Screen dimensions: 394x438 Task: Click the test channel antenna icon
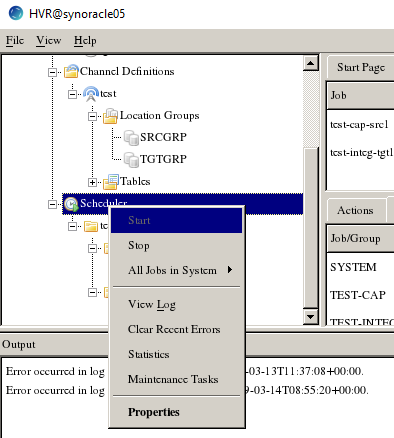coord(91,94)
